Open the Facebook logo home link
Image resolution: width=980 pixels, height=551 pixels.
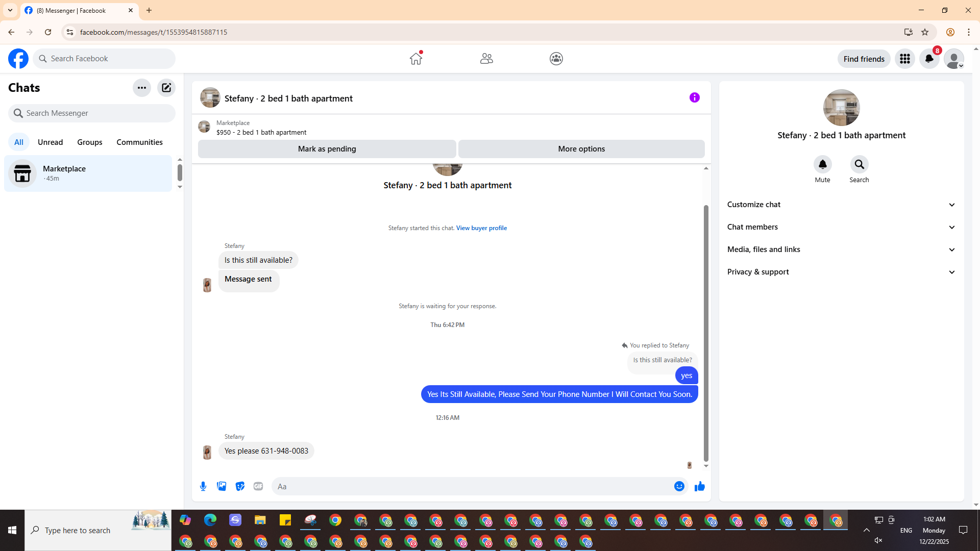pos(18,59)
